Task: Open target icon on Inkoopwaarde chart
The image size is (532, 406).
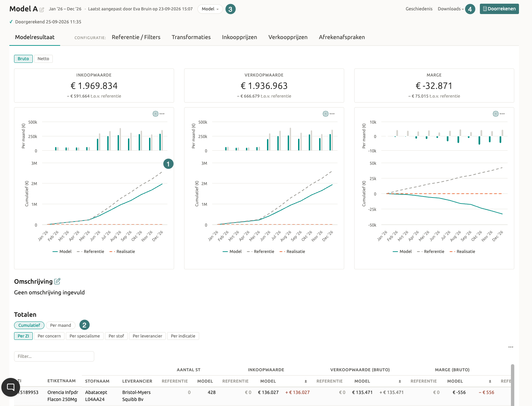Action: pyautogui.click(x=155, y=114)
